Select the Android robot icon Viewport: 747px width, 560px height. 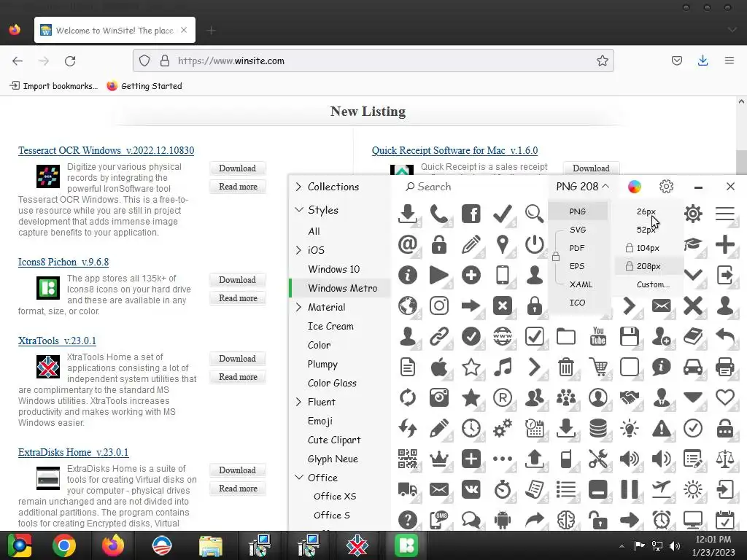pos(503,520)
